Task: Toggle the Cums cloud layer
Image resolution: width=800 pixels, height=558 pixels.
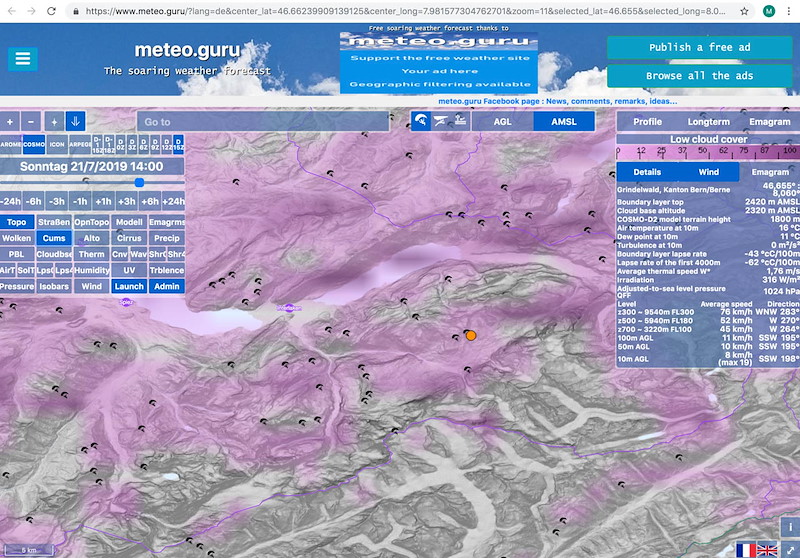Action: click(52, 238)
